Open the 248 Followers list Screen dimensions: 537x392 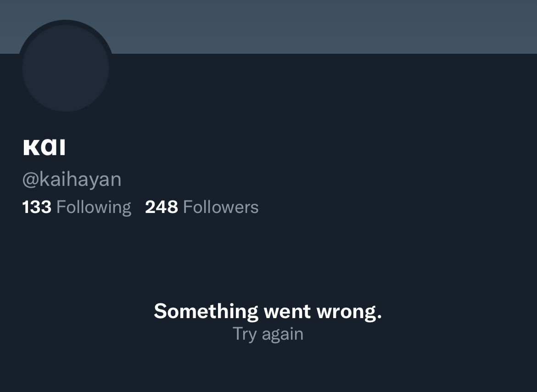pos(201,207)
